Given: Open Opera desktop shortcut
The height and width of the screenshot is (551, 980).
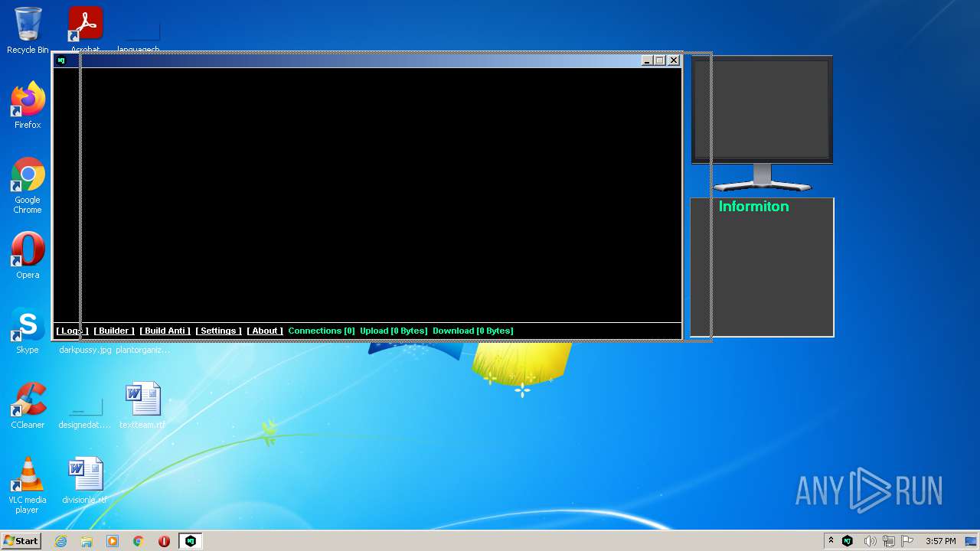Looking at the screenshot, I should pos(28,256).
